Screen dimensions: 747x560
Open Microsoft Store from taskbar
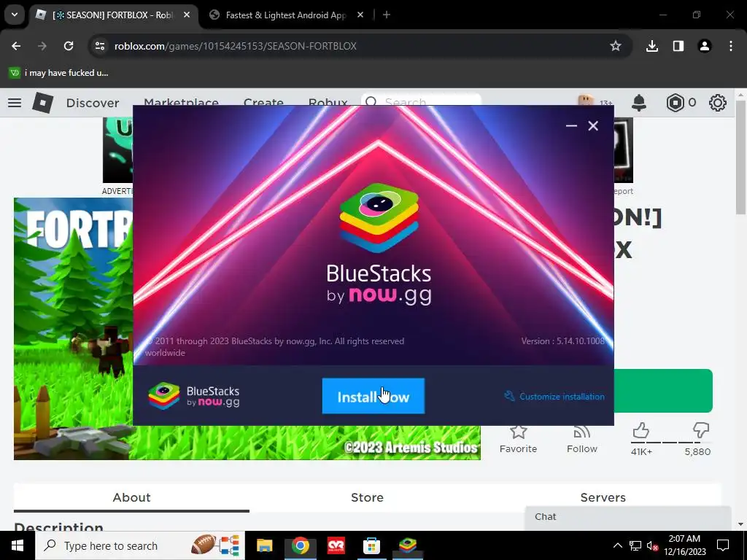371,545
